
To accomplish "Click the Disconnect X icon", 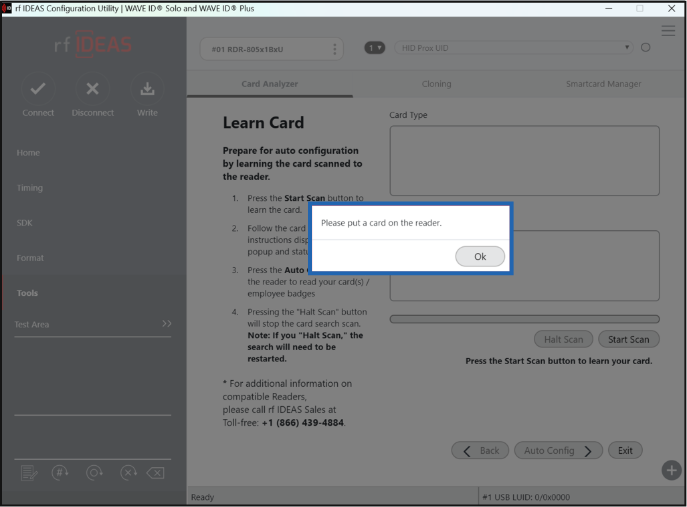I will [92, 89].
